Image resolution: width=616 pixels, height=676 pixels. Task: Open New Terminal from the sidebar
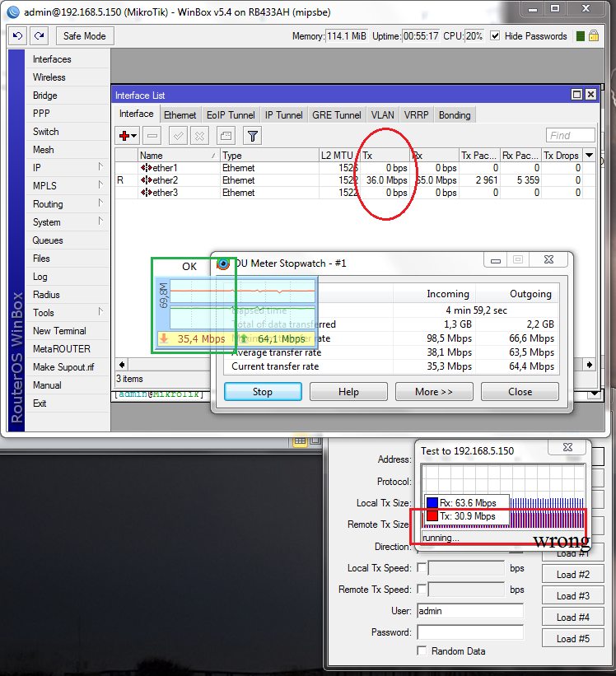click(59, 331)
